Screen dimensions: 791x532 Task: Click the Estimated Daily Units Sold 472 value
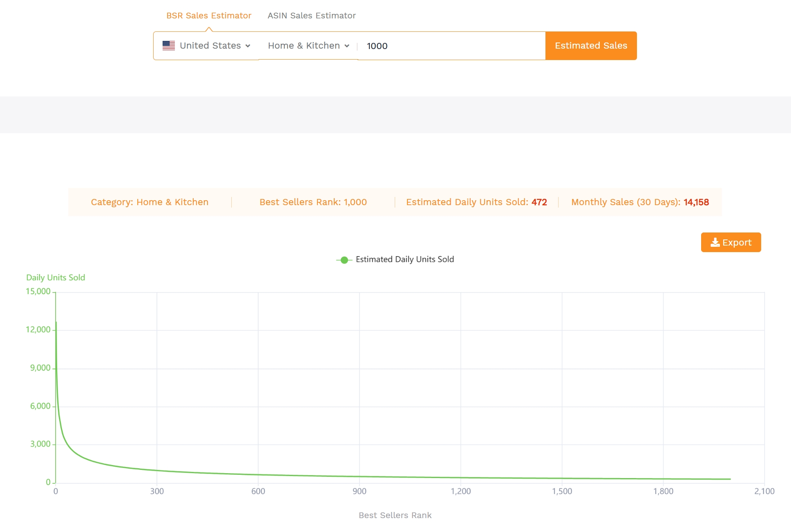point(539,202)
